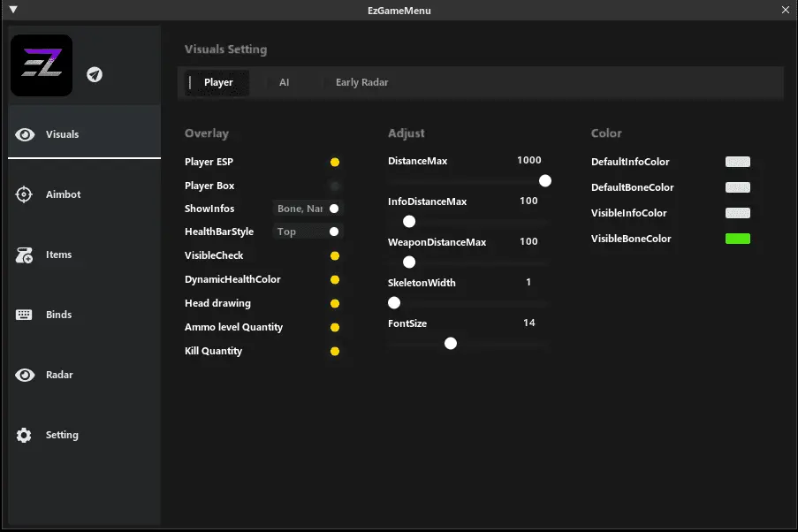798x532 pixels.
Task: Click the Binds keyboard icon
Action: (x=25, y=315)
